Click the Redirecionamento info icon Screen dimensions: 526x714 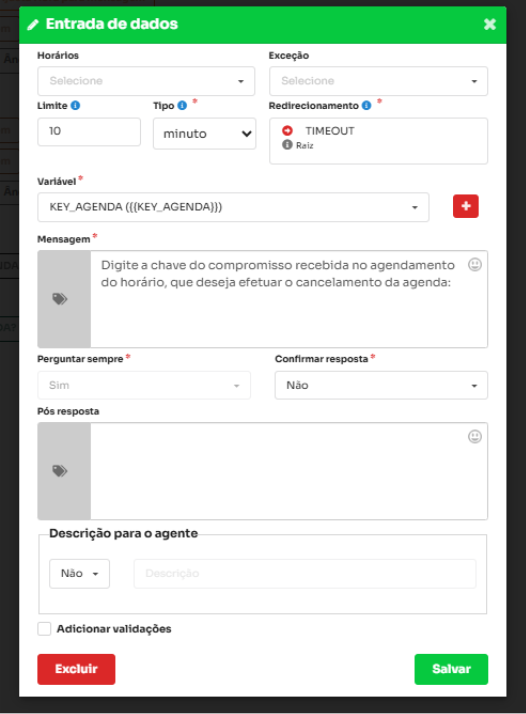coord(367,106)
